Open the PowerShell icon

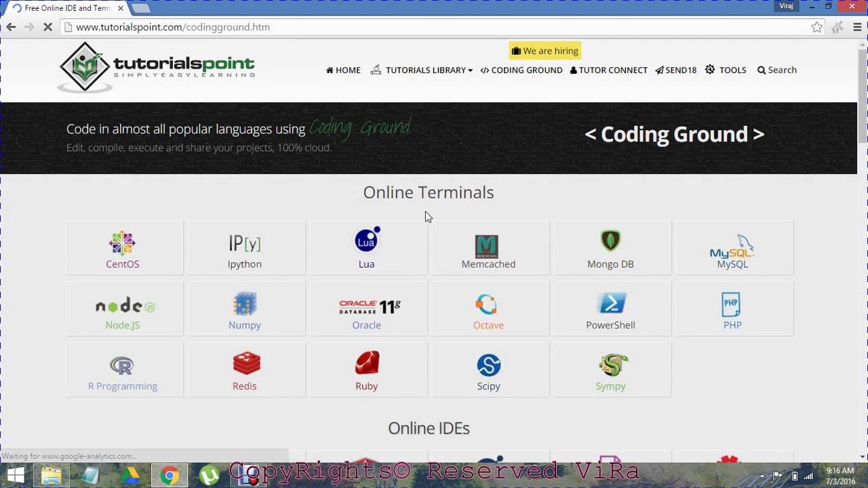pos(611,303)
